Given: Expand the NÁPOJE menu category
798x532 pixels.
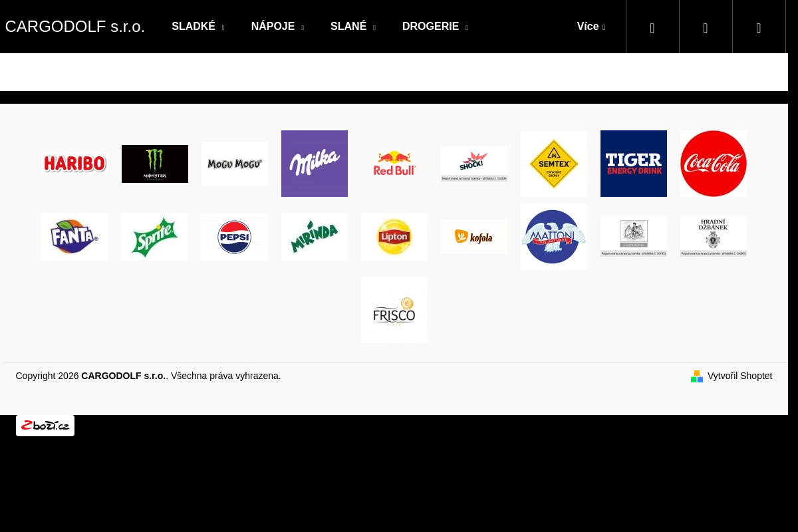Looking at the screenshot, I should tap(277, 27).
